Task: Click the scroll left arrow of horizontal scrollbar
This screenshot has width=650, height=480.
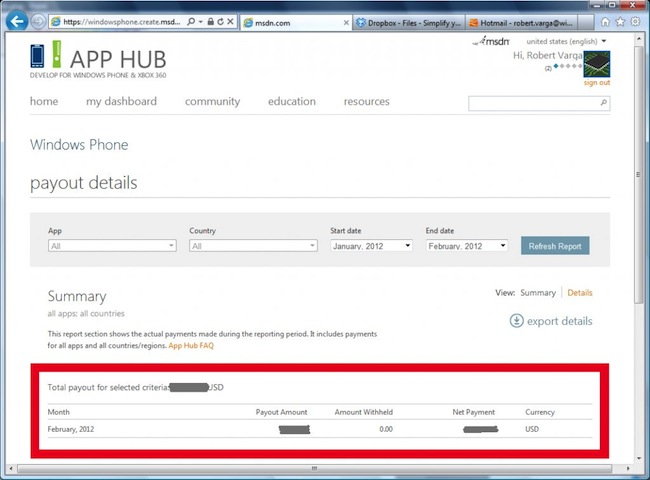Action: point(11,468)
